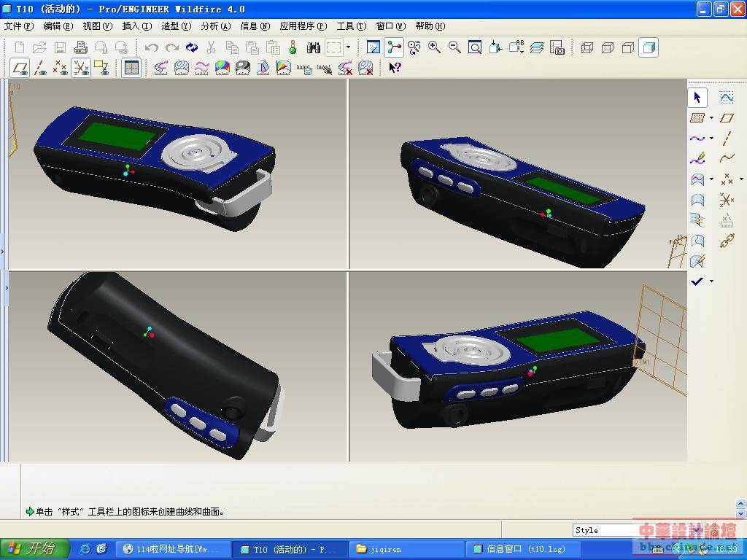747x560 pixels.
Task: Click the Redo arrow icon
Action: pos(172,47)
